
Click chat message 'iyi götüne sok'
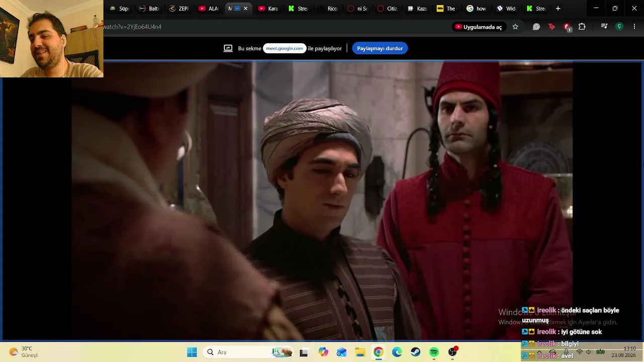[x=562, y=332]
